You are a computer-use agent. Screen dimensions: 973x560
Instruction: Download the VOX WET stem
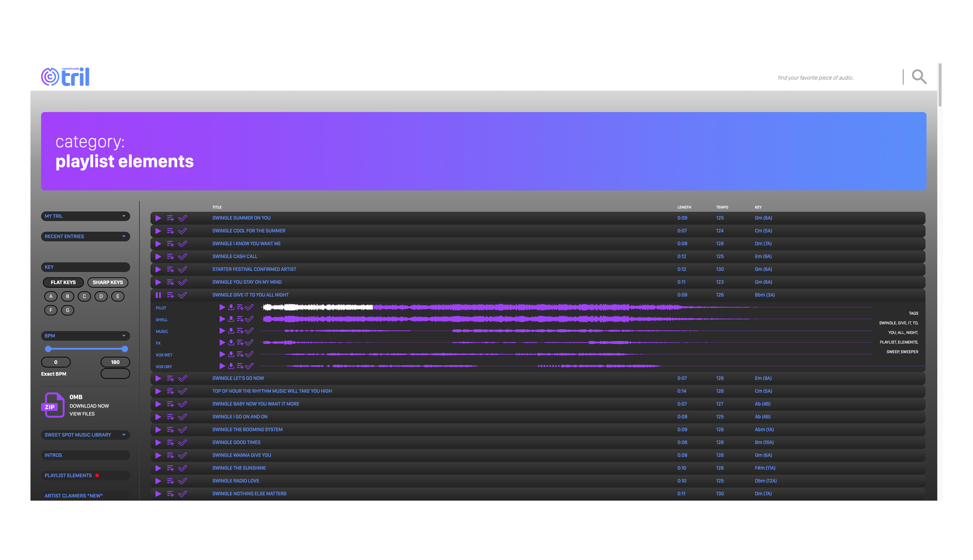231,354
